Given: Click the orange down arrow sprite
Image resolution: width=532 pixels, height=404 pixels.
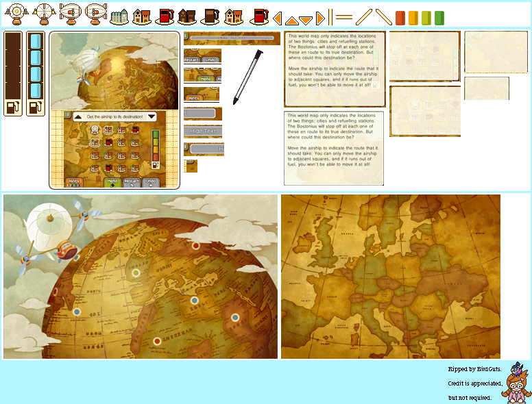Looking at the screenshot, I should tap(306, 21).
